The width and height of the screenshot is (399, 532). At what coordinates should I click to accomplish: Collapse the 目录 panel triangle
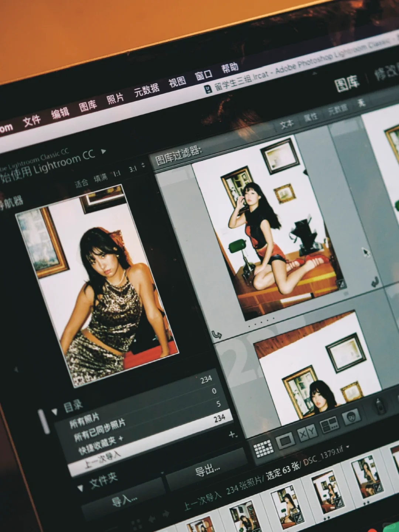[55, 411]
